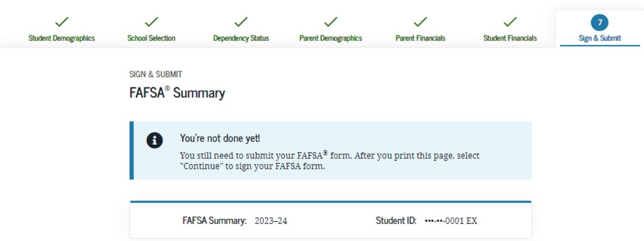This screenshot has width=644, height=241.
Task: Click the Student Demographics checkmark icon
Action: [x=62, y=22]
